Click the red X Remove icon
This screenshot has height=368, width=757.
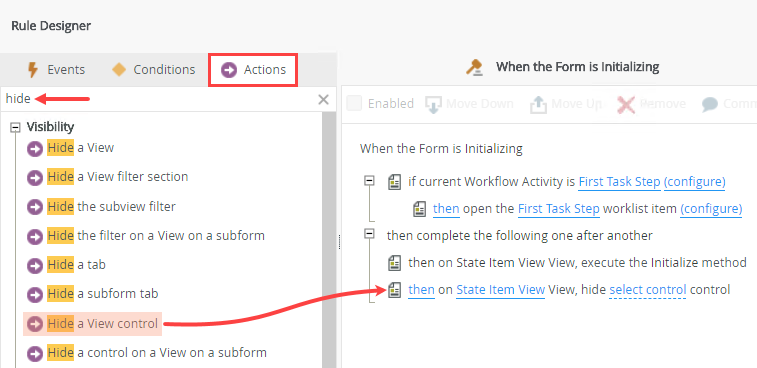point(626,104)
